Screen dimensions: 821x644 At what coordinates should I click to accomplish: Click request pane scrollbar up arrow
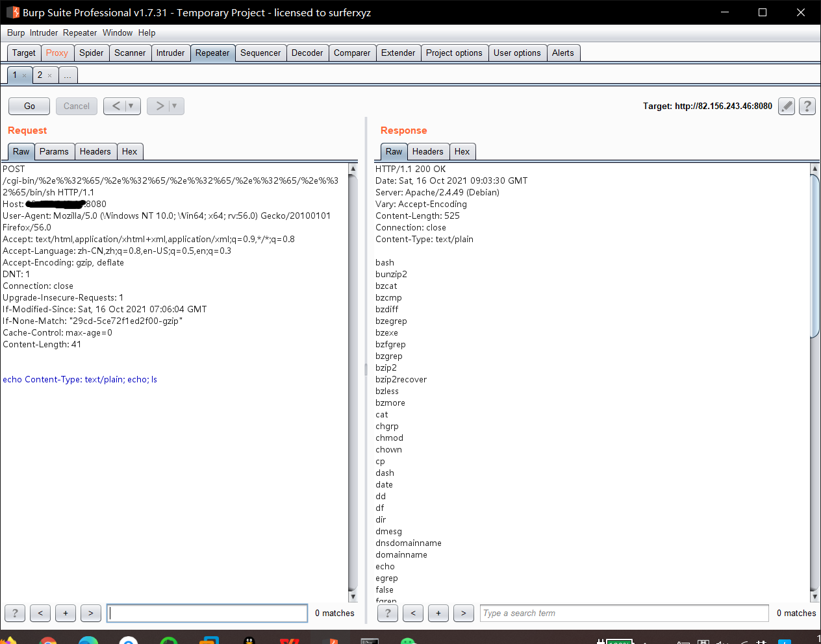click(353, 168)
